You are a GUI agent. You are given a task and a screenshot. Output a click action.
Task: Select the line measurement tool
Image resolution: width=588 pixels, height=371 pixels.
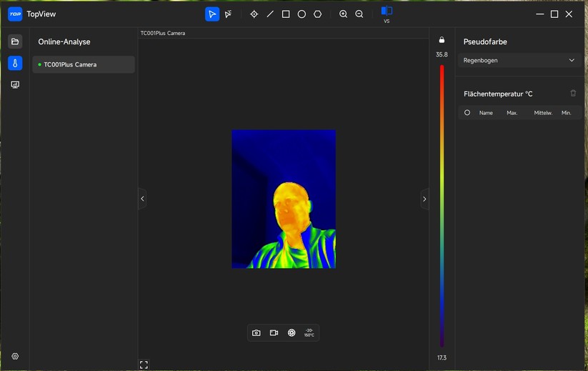tap(270, 14)
